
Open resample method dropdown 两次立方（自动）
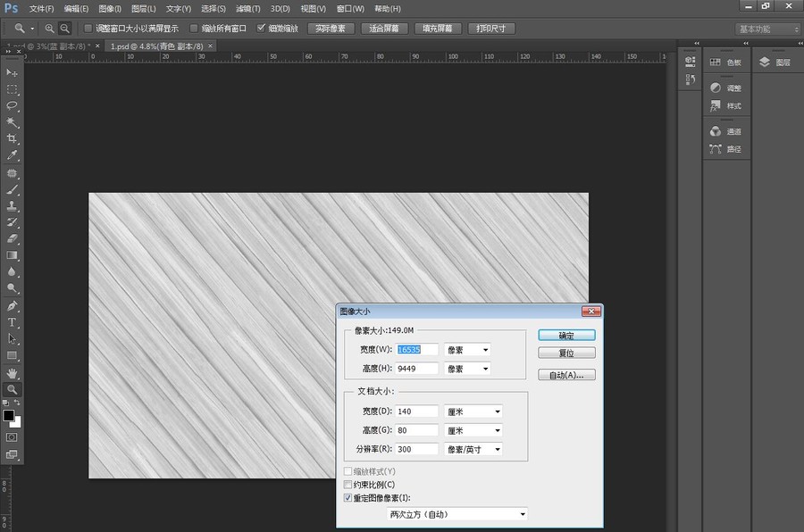click(457, 514)
